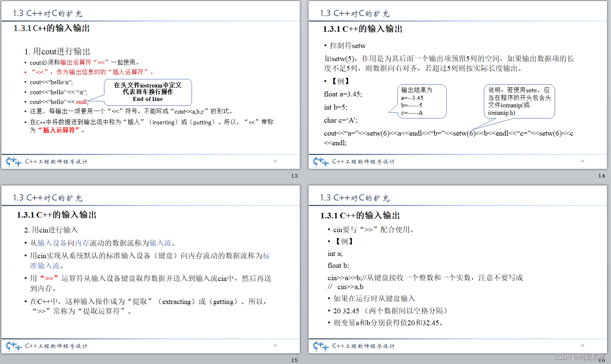The width and height of the screenshot is (611, 364).
Task: Click line 'int b=5;' on slide 14
Action: [336, 107]
